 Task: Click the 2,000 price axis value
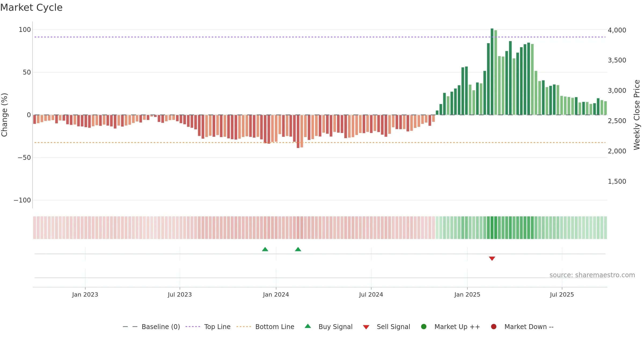tap(617, 151)
